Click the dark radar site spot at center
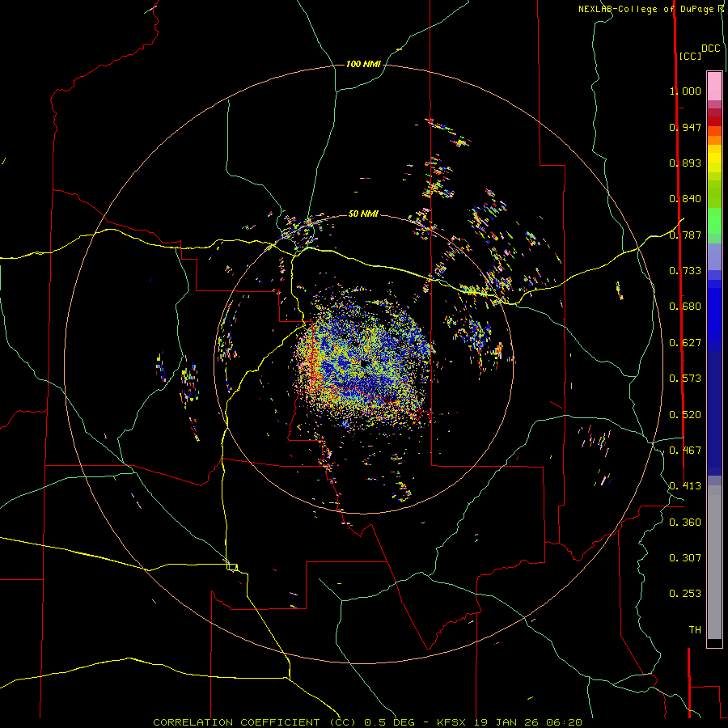 point(365,363)
